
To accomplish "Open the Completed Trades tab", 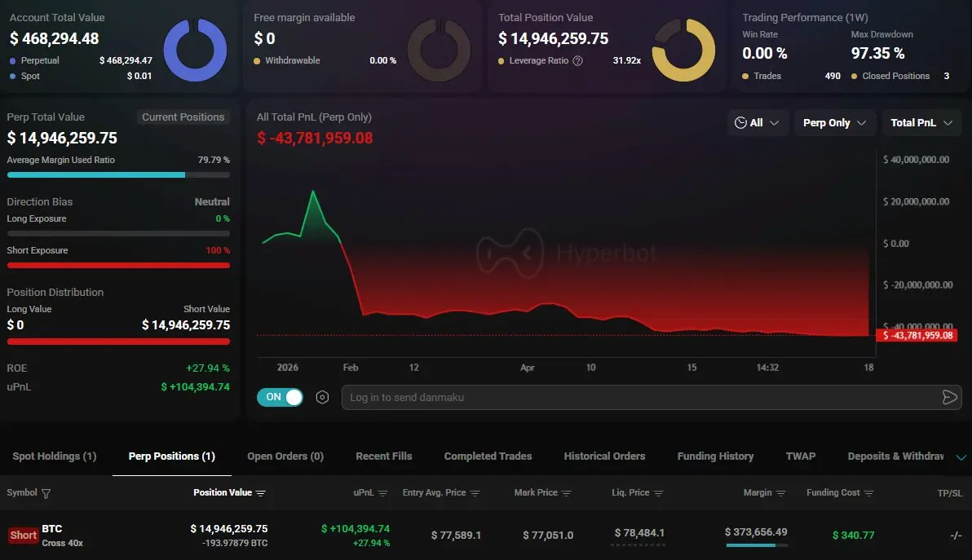I will pos(488,456).
